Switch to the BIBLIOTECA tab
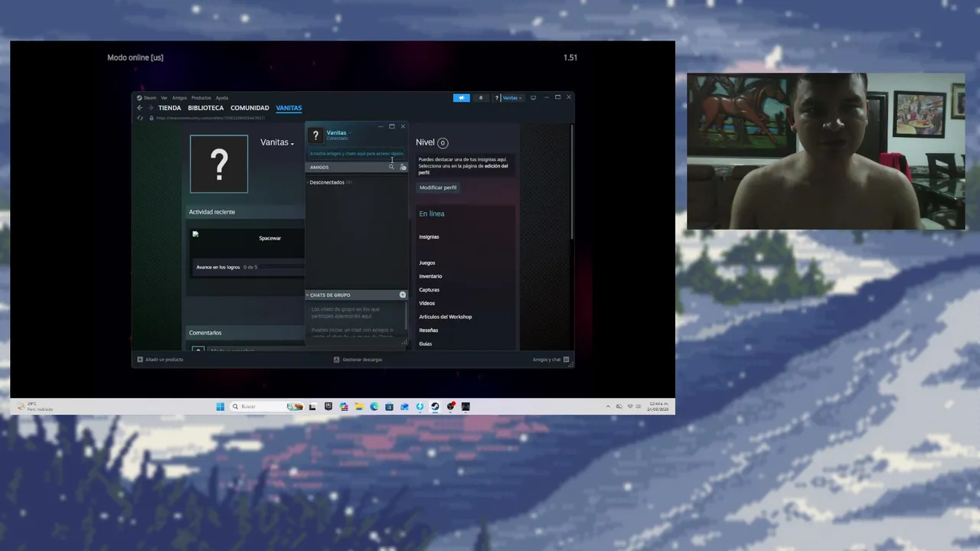 pos(206,108)
